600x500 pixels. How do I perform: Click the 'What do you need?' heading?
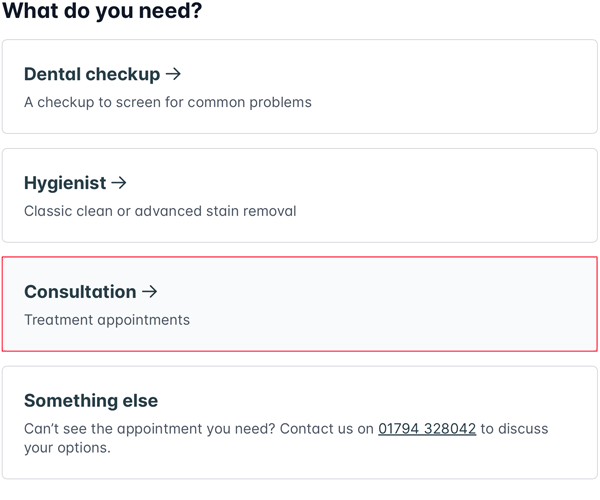click(x=101, y=12)
